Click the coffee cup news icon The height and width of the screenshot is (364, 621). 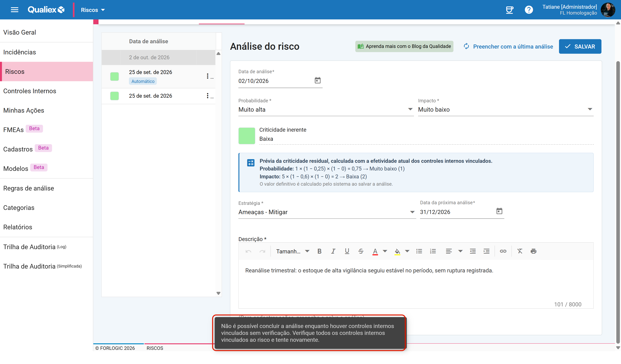(509, 10)
